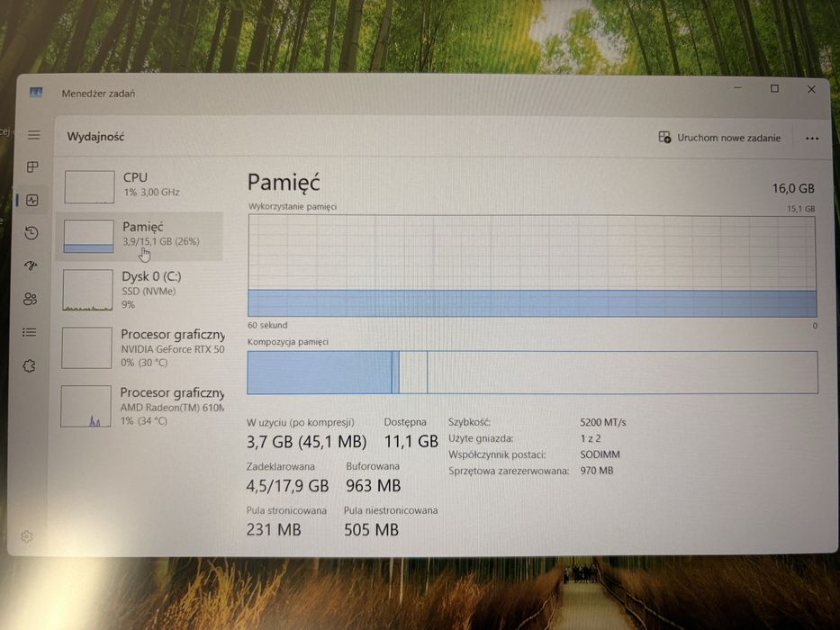
Task: Click the SODIMM form factor value
Action: (600, 454)
